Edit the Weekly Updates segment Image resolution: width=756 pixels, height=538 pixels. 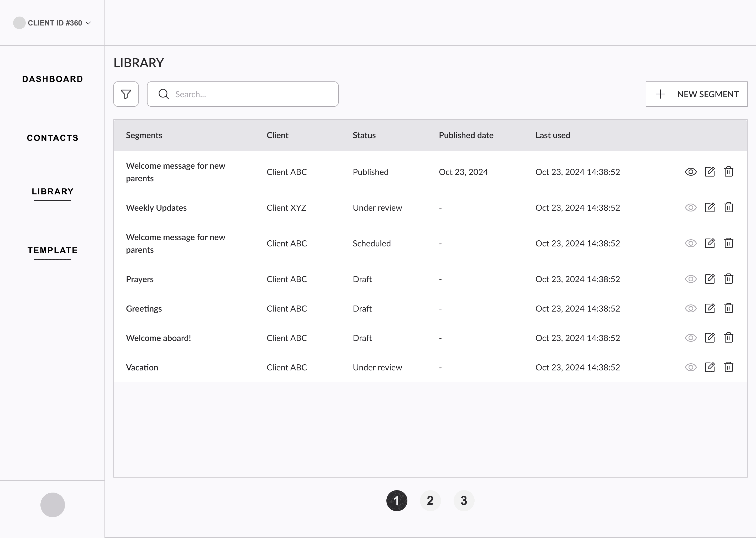point(710,207)
